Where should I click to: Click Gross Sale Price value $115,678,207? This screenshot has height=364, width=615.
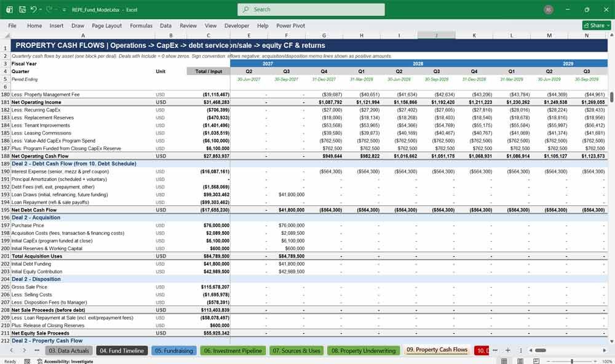215,287
